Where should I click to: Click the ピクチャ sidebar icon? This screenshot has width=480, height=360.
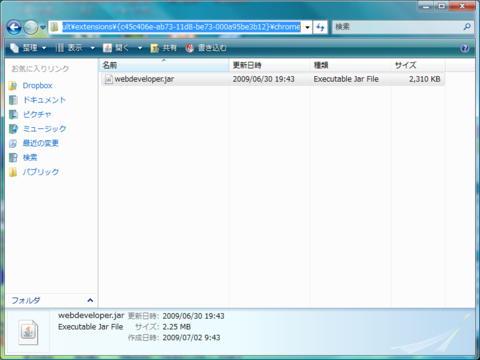(x=13, y=115)
